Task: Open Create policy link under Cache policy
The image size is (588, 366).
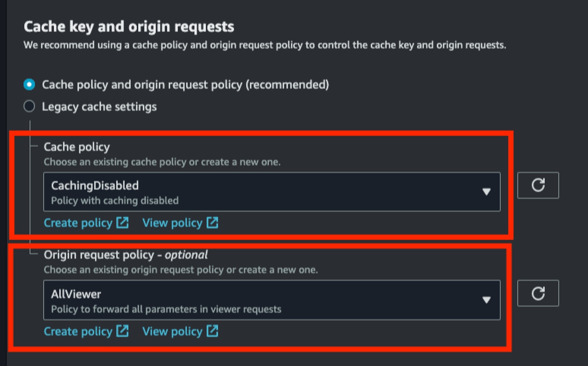Action: (78, 223)
